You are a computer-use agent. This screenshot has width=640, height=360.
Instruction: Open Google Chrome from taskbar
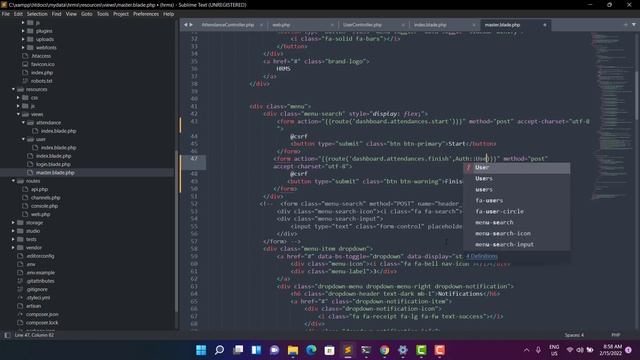tap(384, 350)
